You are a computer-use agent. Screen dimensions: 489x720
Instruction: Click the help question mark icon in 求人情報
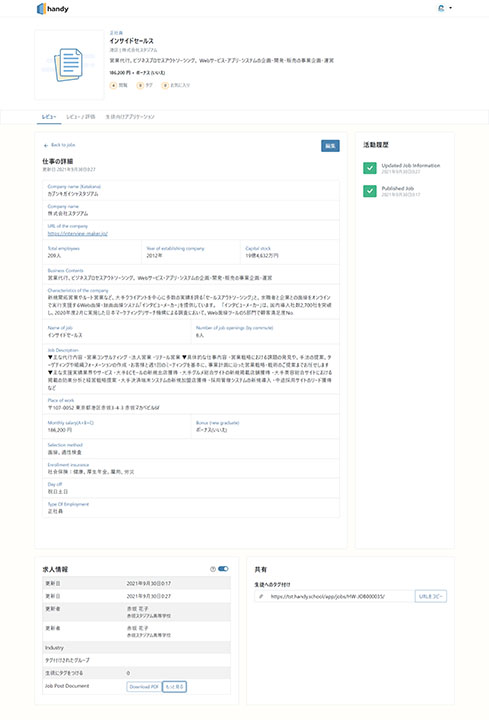[213, 569]
